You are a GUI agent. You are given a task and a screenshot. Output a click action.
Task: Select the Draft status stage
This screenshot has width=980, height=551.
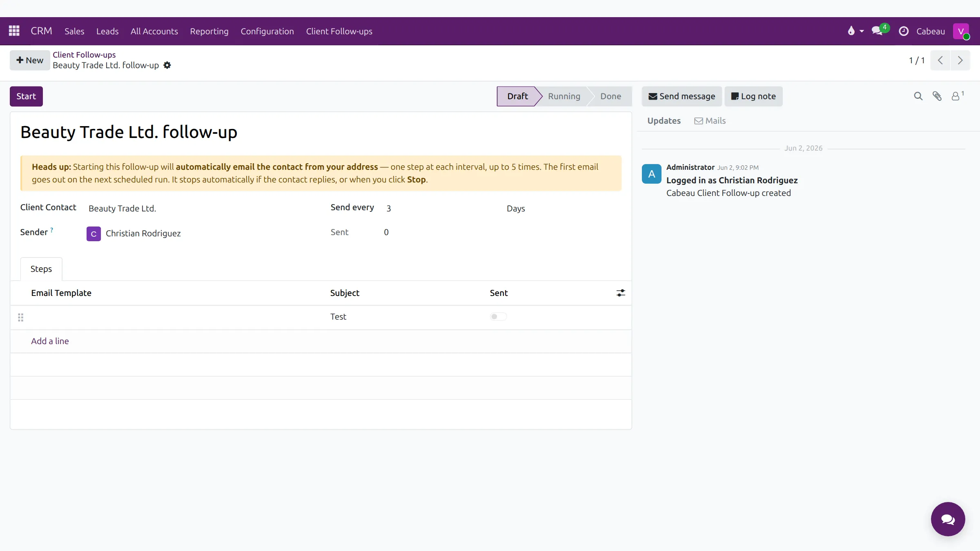[517, 96]
